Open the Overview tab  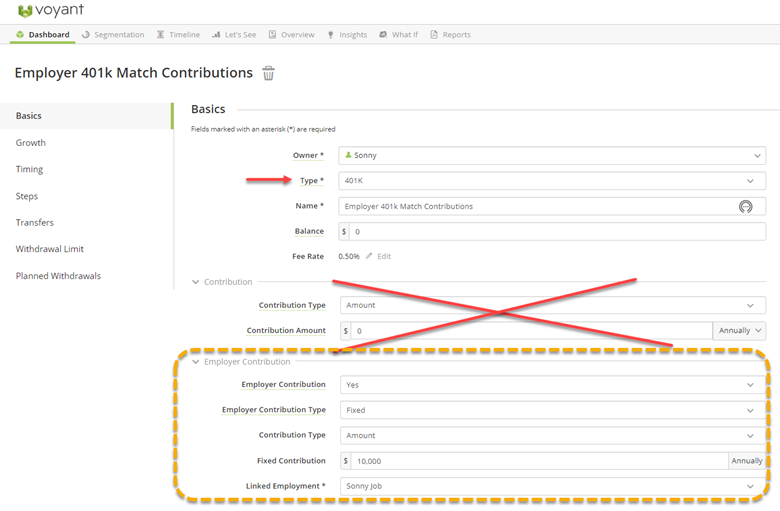click(292, 35)
